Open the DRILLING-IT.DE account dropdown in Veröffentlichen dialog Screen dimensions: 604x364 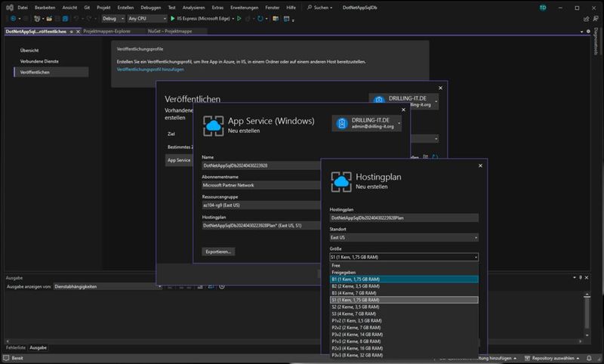404,101
